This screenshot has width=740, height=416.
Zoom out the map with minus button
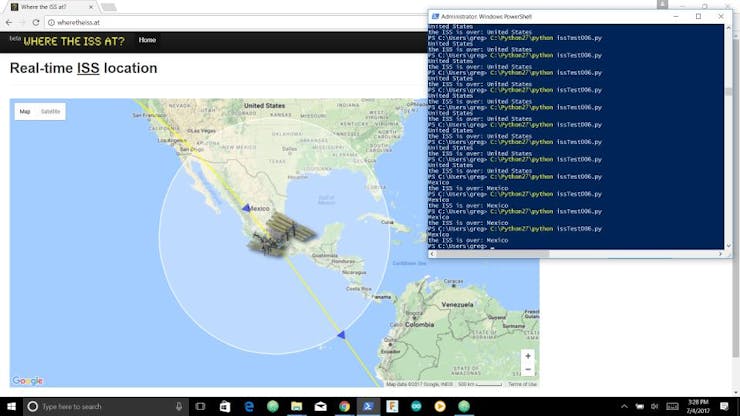[528, 369]
